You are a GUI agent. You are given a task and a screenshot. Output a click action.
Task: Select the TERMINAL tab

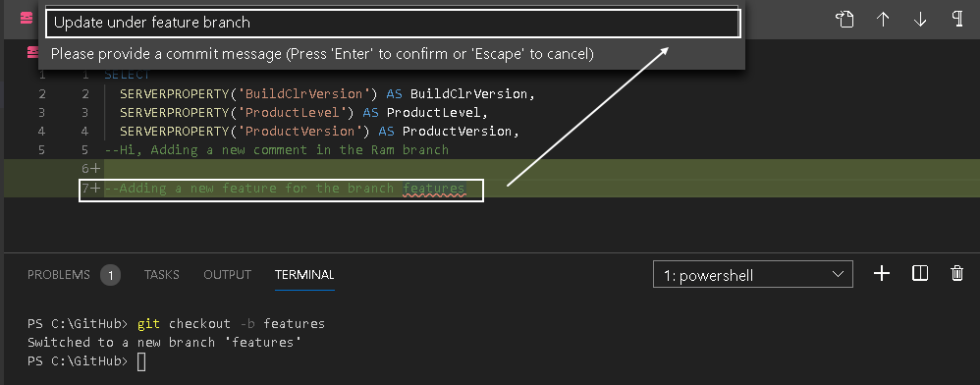pos(304,274)
